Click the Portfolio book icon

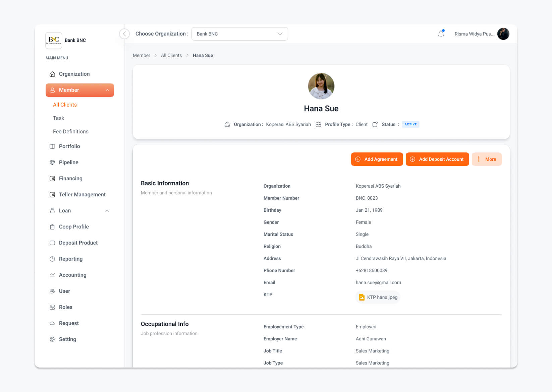[52, 146]
